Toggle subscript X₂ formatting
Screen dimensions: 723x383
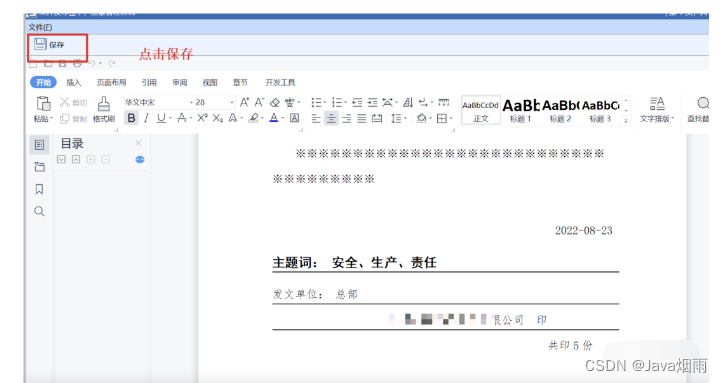218,118
